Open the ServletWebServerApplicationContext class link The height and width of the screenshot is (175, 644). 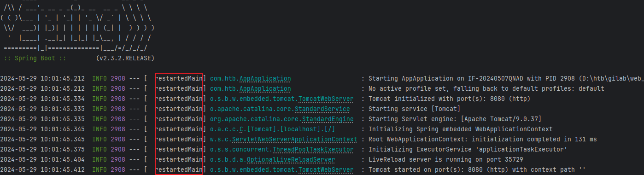(x=294, y=140)
